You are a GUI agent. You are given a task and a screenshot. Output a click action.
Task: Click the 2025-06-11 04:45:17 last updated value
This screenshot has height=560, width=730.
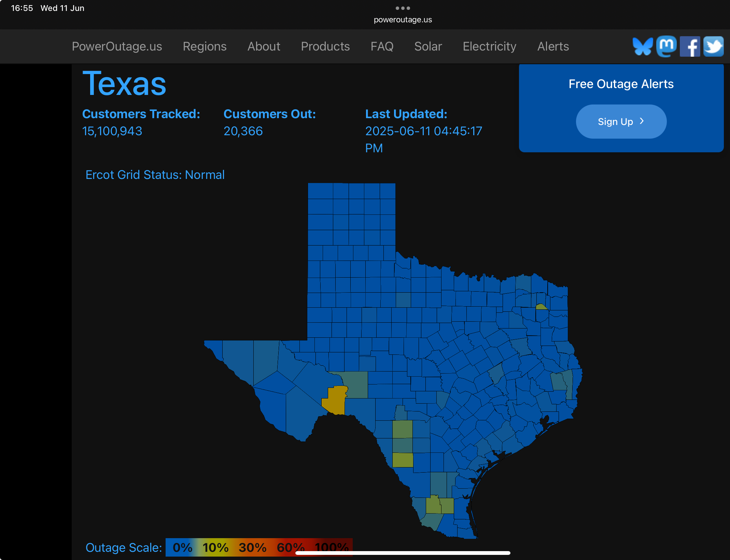click(424, 140)
